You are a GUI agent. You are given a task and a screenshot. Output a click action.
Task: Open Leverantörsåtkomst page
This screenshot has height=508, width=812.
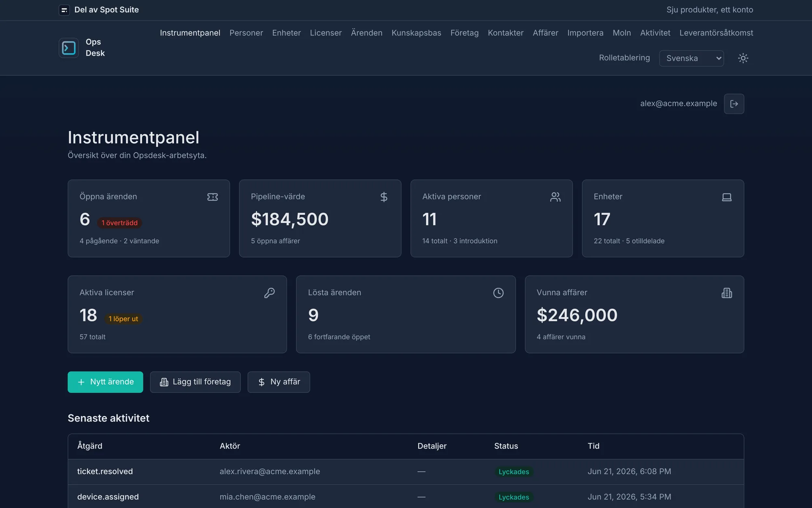(716, 33)
